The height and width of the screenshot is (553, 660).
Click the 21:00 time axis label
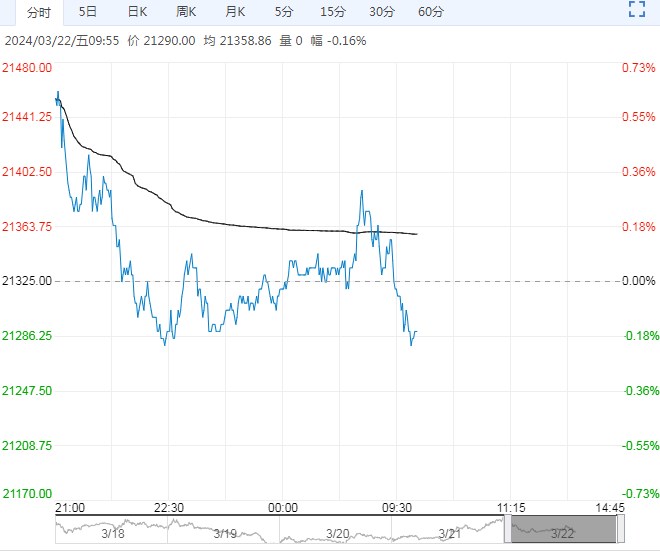(70, 508)
